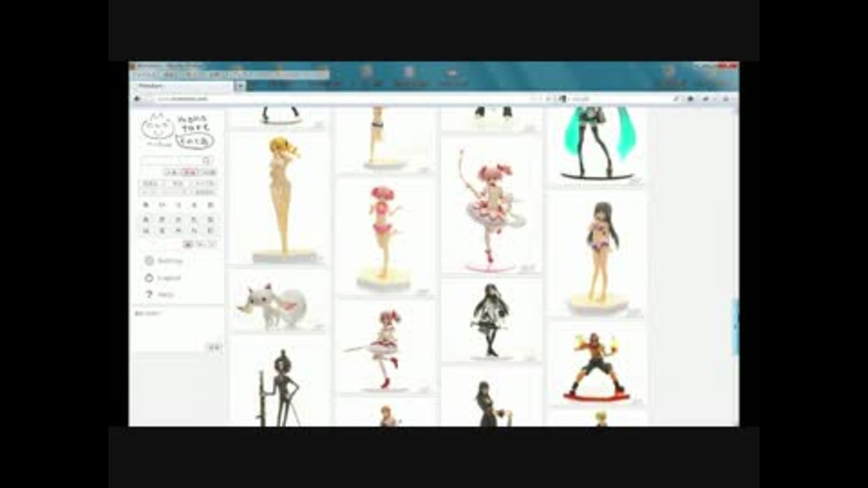Open the dark figure holding a staff thumbnail
Viewport: 868px width, 488px height.
tap(279, 383)
